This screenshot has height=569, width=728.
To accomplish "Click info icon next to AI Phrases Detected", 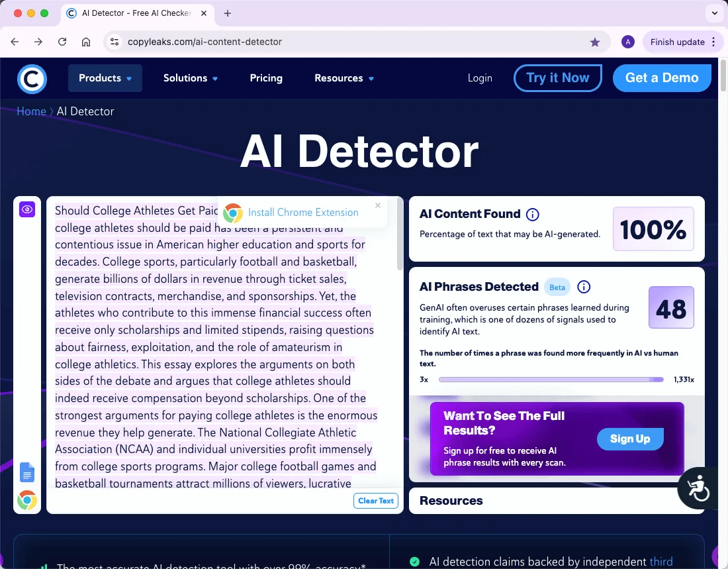I will [x=584, y=287].
